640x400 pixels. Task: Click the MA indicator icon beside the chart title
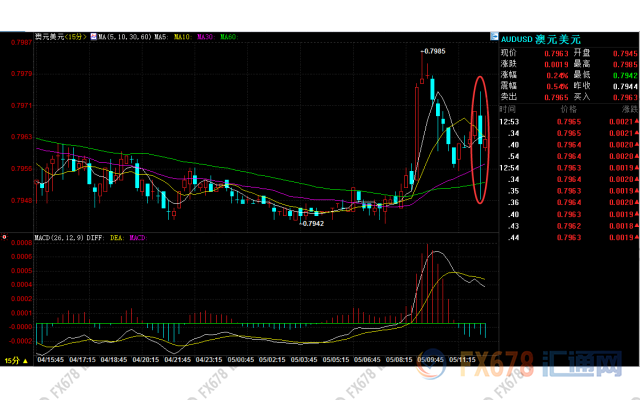click(94, 37)
